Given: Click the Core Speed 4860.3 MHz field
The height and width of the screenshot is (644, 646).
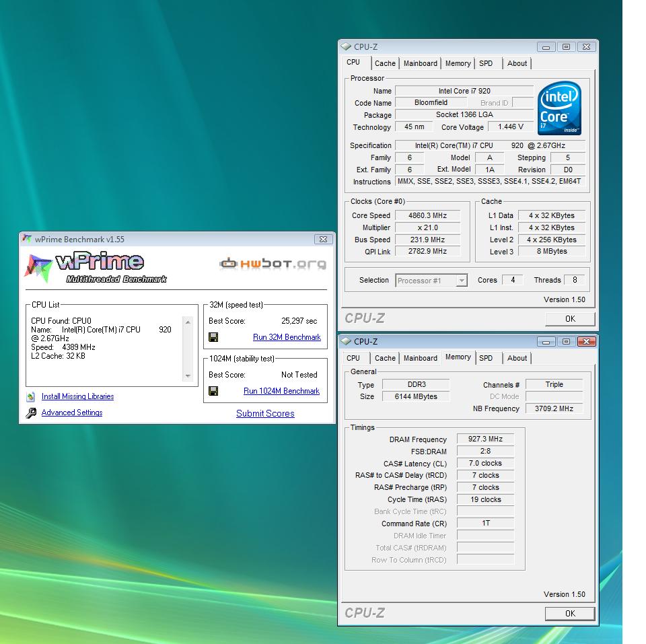Looking at the screenshot, I should 427,215.
